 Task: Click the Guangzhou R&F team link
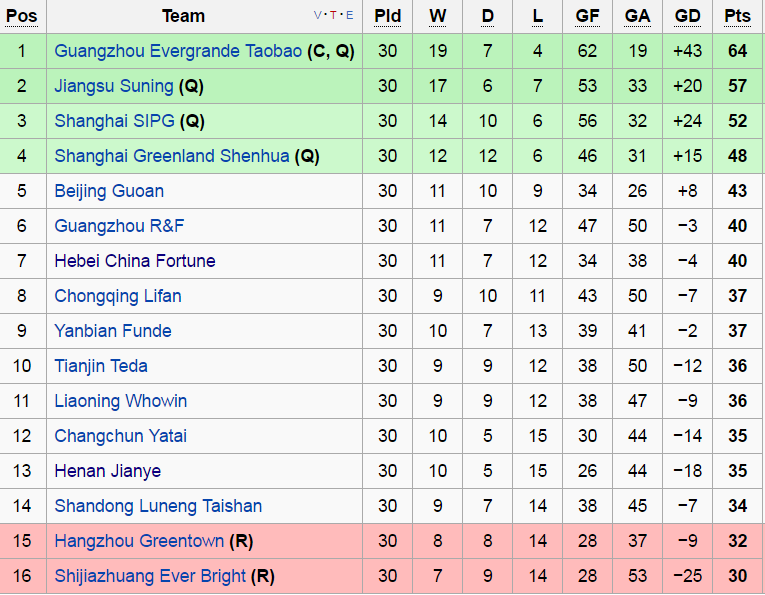pyautogui.click(x=112, y=226)
